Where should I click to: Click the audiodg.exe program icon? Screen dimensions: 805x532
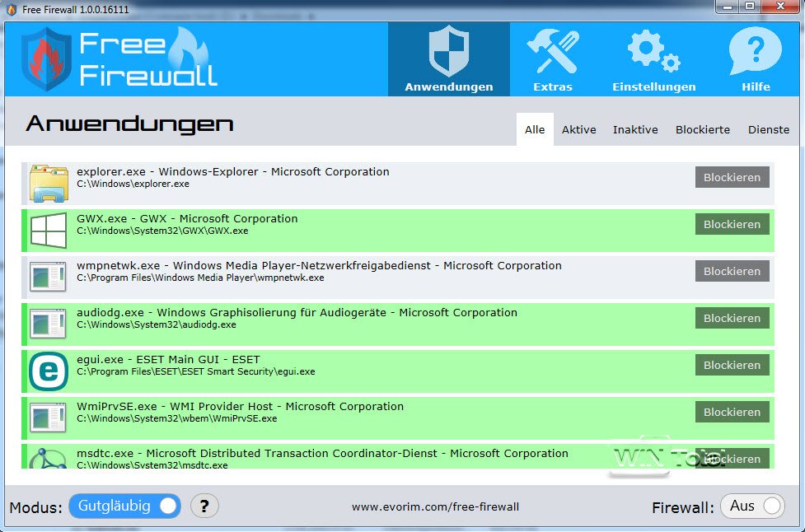48,324
